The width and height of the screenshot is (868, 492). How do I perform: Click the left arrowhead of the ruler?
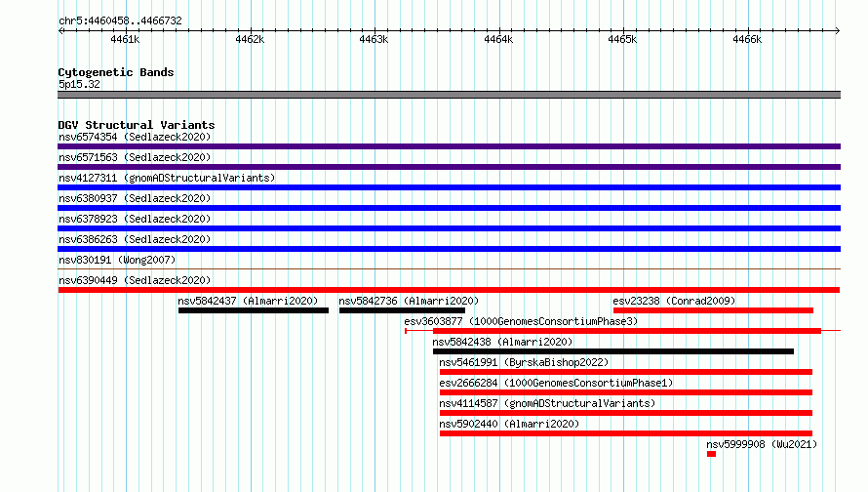coord(60,30)
